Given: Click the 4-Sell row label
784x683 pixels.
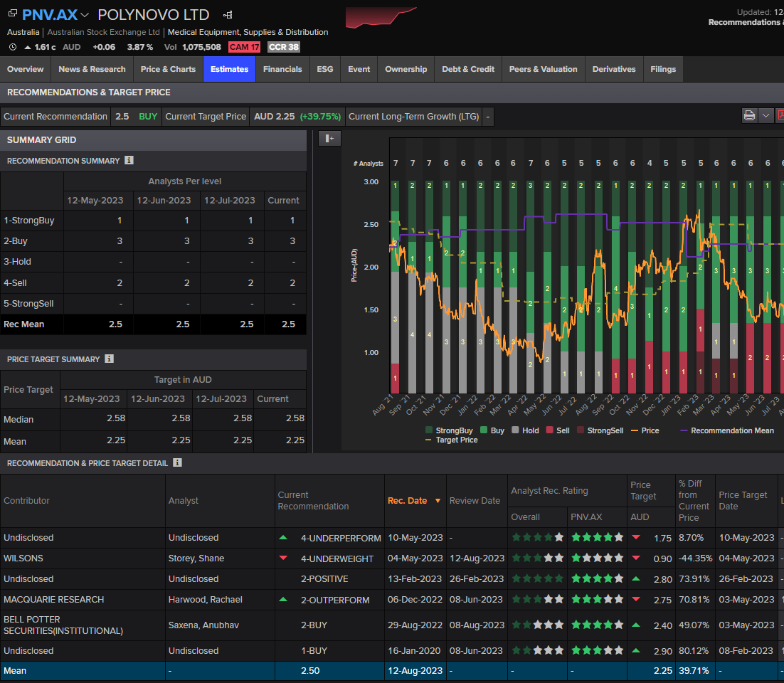Looking at the screenshot, I should click(15, 282).
